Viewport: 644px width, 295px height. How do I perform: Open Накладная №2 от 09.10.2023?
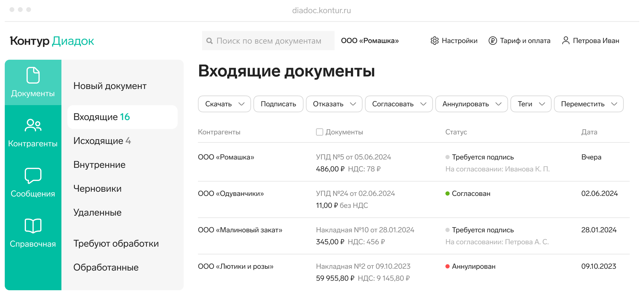click(x=363, y=266)
